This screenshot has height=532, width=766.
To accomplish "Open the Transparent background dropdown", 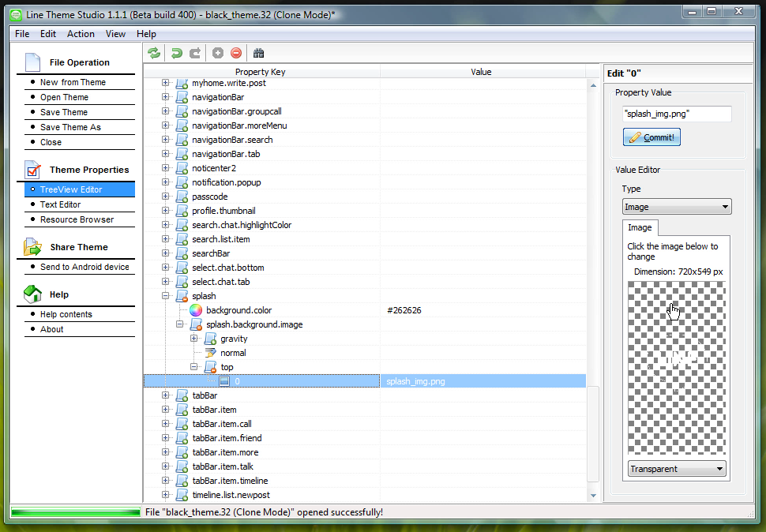I will tap(677, 469).
